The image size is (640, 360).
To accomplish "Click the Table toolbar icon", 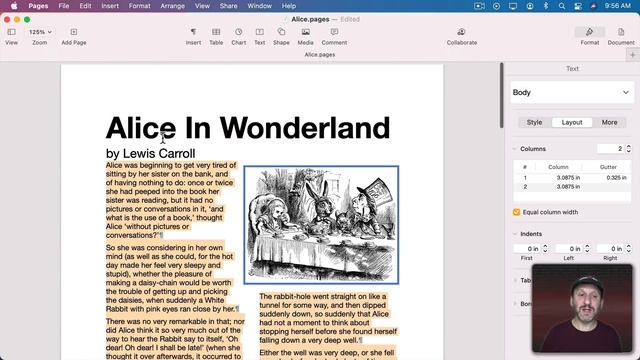I will 216,32.
